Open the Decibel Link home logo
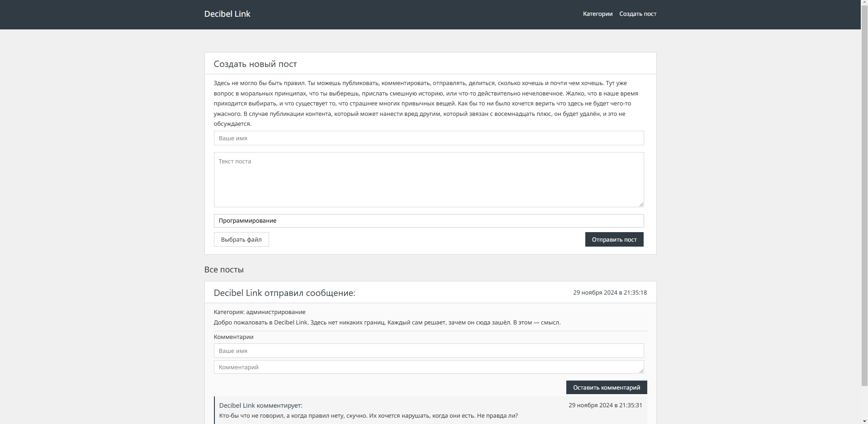 [227, 14]
